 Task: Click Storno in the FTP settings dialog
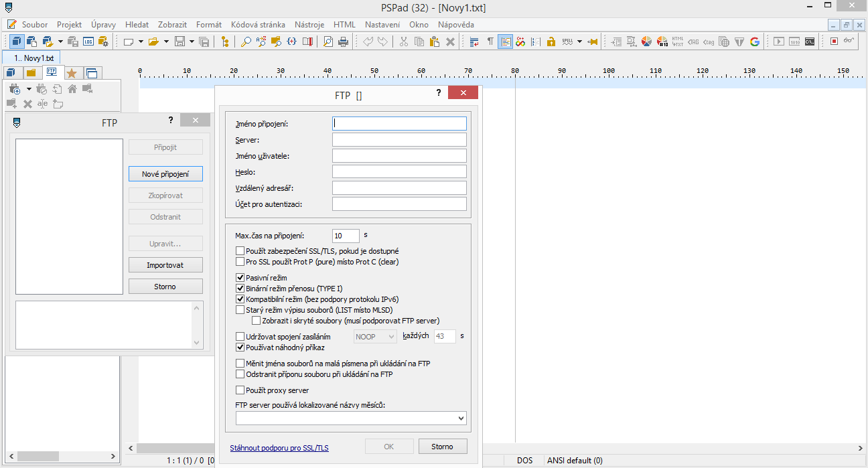(x=442, y=447)
